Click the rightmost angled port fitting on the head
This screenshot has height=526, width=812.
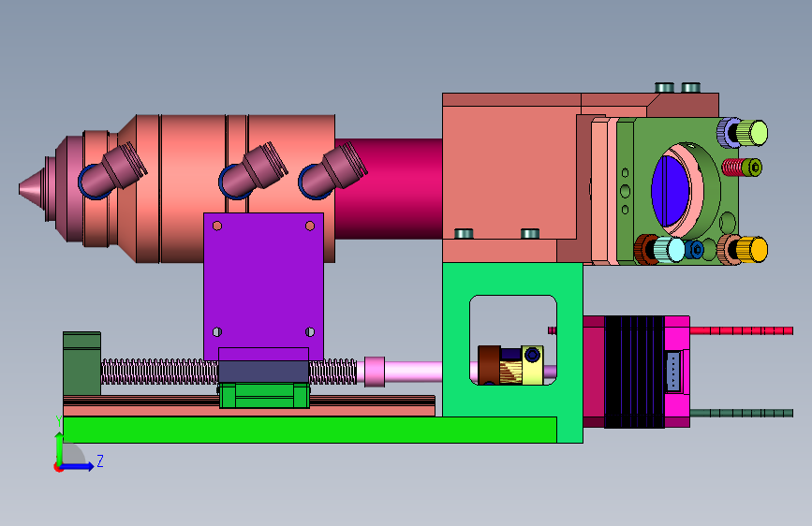click(x=332, y=171)
